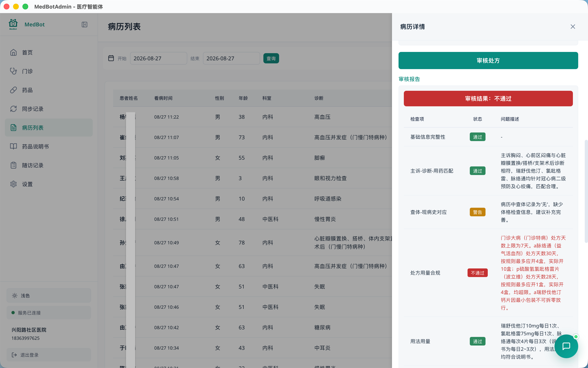Select 病历列表 in sidebar
588x368 pixels.
(x=49, y=128)
